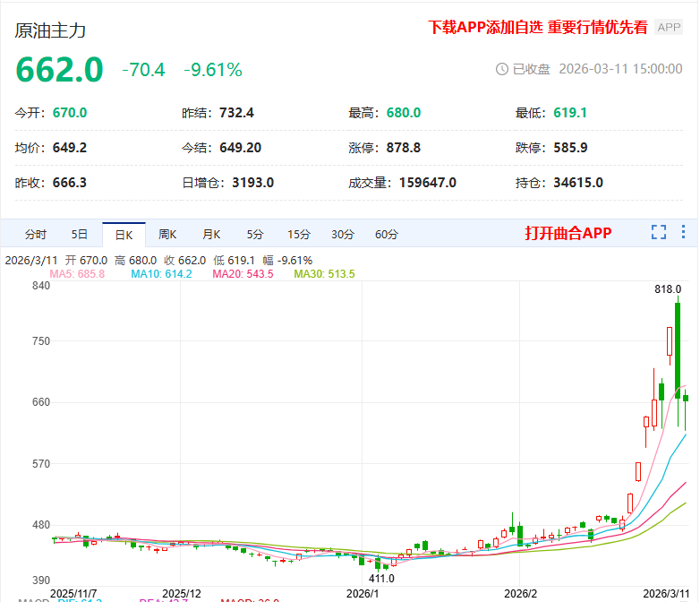The height and width of the screenshot is (602, 700).
Task: Click the MA10 legend label
Action: 161,274
